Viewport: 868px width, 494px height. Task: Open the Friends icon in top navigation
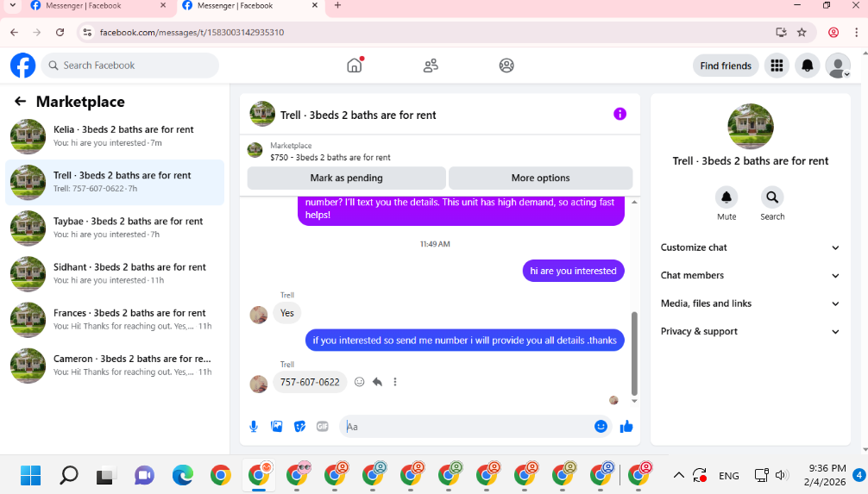click(x=431, y=66)
